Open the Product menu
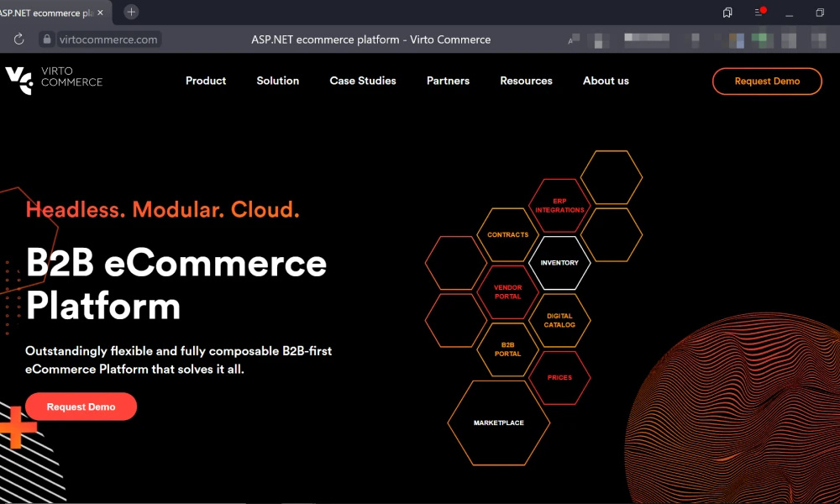This screenshot has width=840, height=504. coord(206,81)
